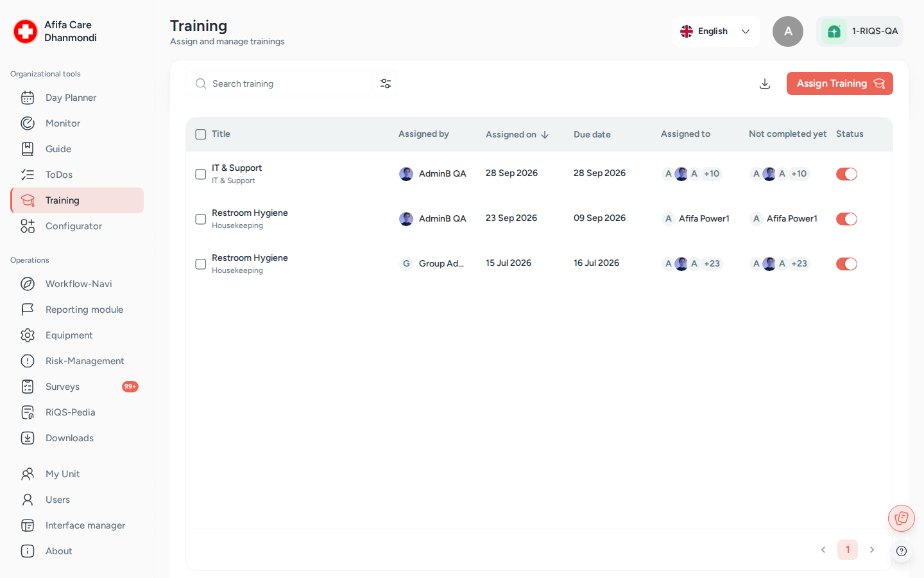Viewport: 924px width, 578px height.
Task: Click the download trainings icon
Action: coord(764,83)
